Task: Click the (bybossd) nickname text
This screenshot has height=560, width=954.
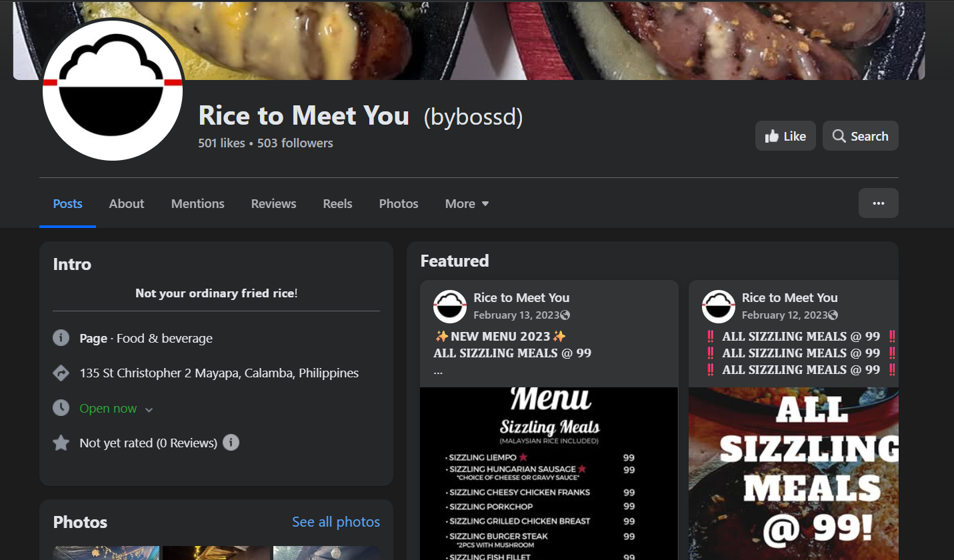Action: [x=473, y=117]
